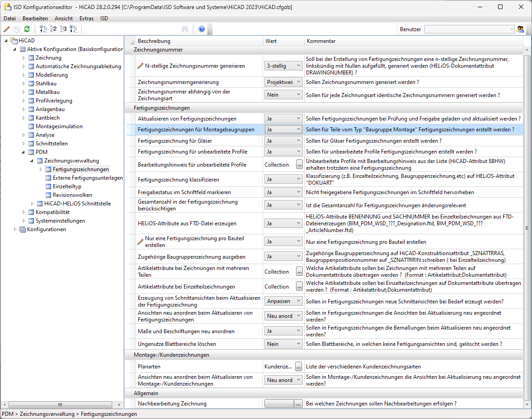This screenshot has width=532, height=419.
Task: Click the collapse all tree levels icon
Action: point(43,29)
